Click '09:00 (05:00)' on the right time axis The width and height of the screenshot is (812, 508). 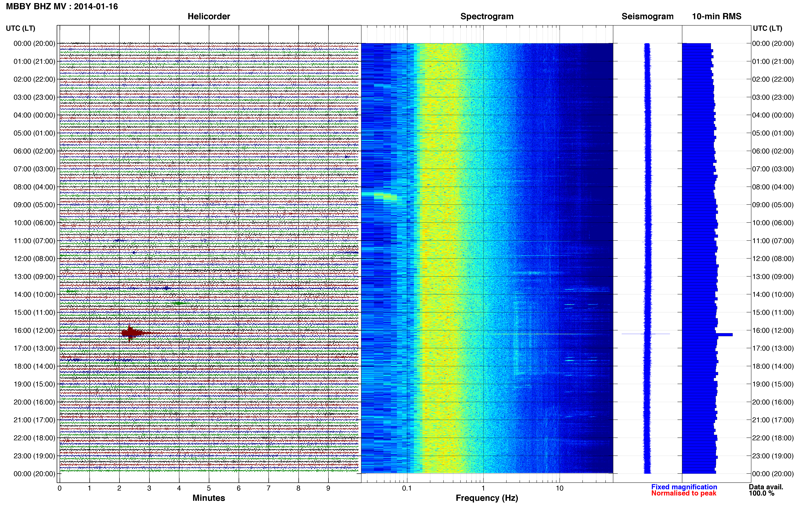click(x=773, y=205)
